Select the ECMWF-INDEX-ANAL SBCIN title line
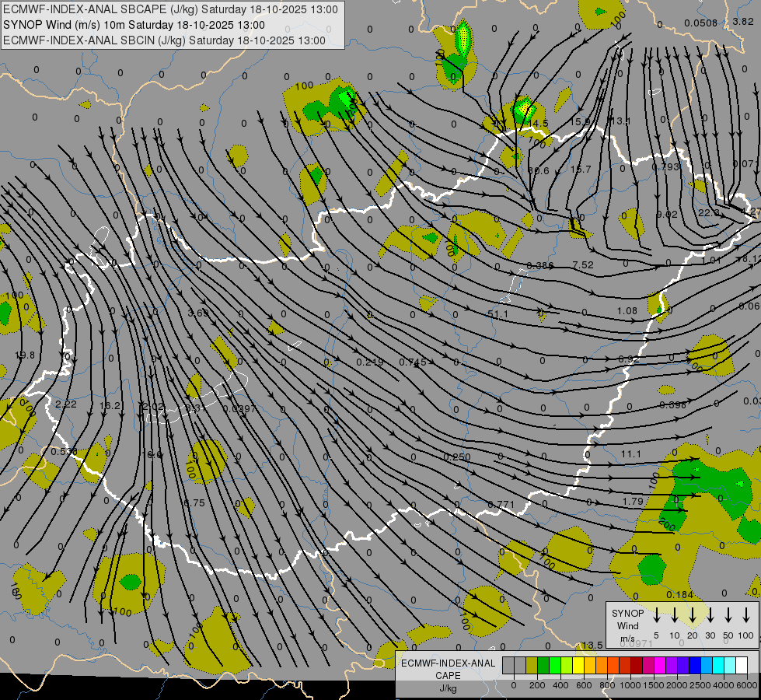 coord(165,40)
